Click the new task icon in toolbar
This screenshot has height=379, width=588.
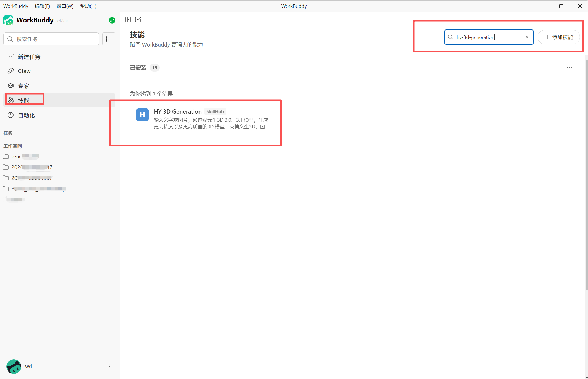coord(138,19)
